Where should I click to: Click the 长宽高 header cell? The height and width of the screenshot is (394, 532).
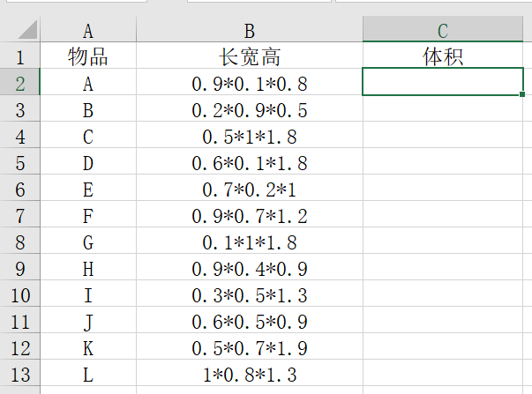[x=250, y=56]
